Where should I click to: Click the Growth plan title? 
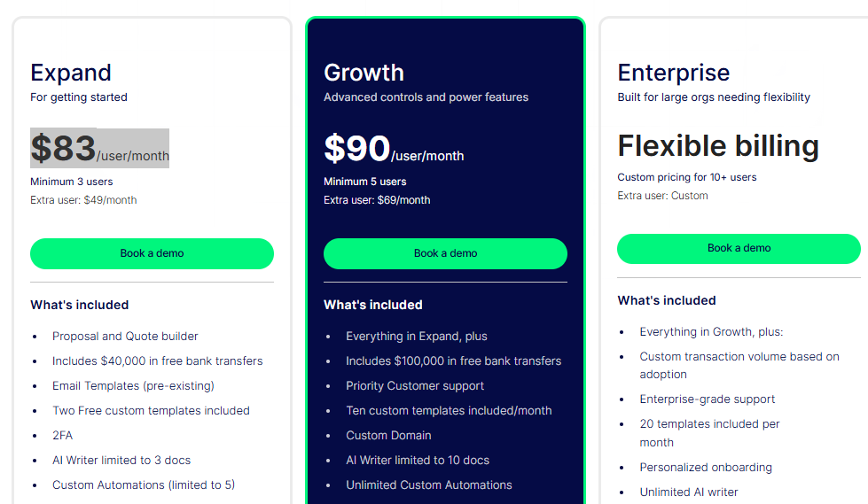click(x=364, y=73)
